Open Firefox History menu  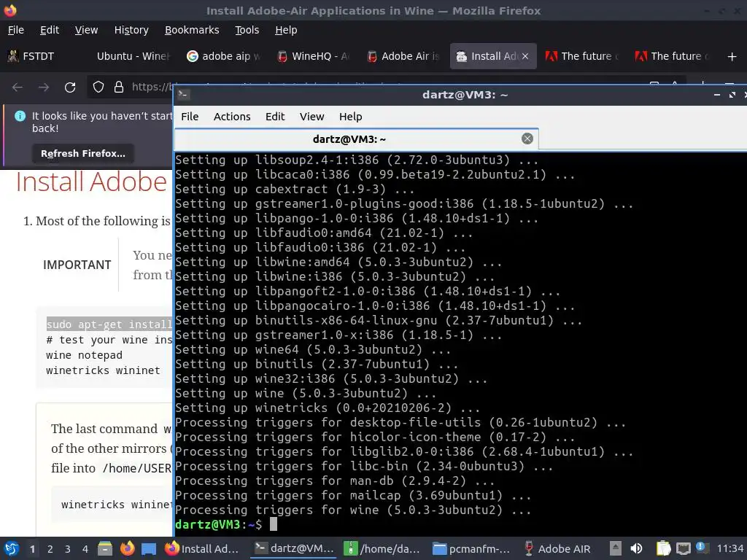click(131, 30)
